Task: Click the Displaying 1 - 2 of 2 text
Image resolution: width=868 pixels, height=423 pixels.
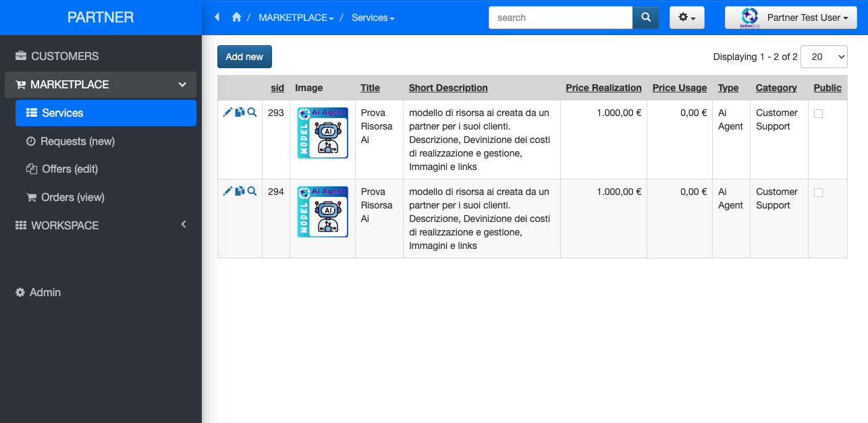Action: click(755, 57)
